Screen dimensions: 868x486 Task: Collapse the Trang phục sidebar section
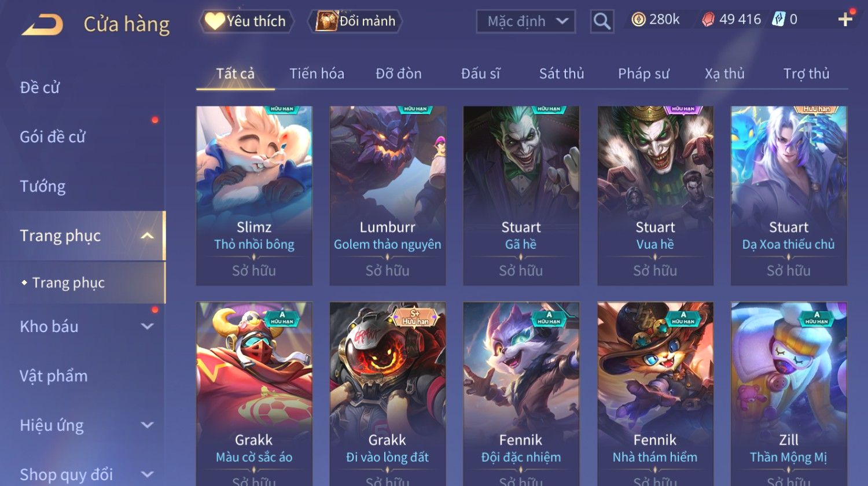tap(148, 235)
